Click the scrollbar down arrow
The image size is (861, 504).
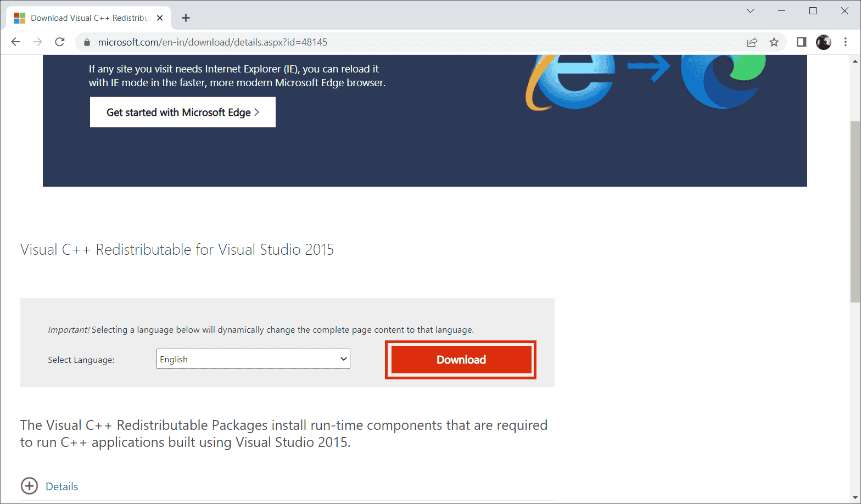855,499
